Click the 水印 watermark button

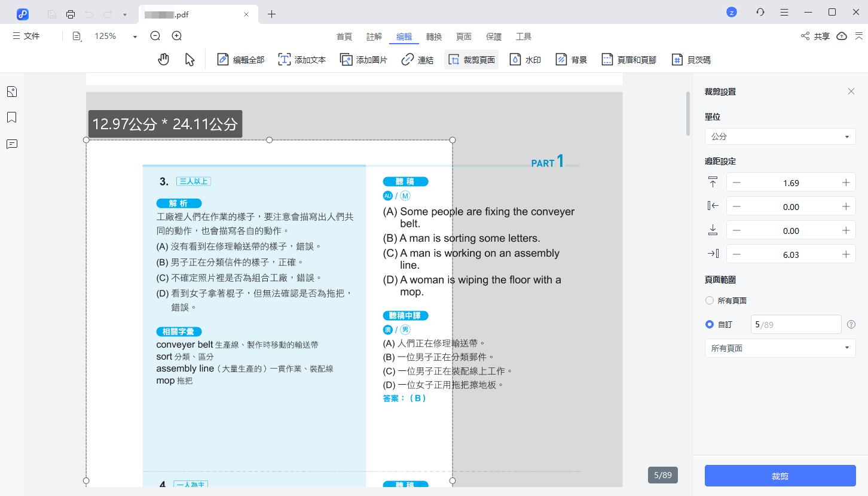point(525,60)
